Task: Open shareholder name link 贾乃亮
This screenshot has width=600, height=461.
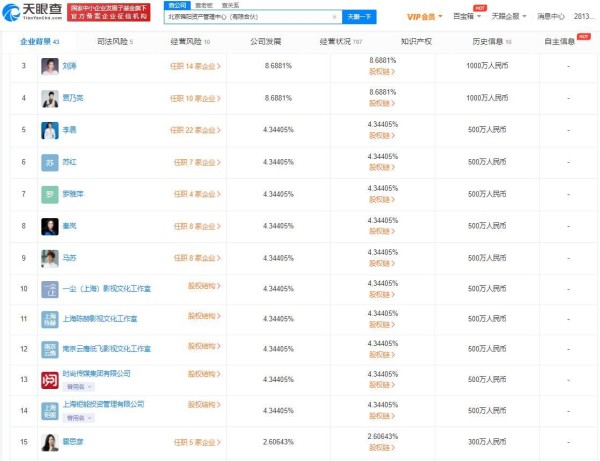Action: click(73, 98)
